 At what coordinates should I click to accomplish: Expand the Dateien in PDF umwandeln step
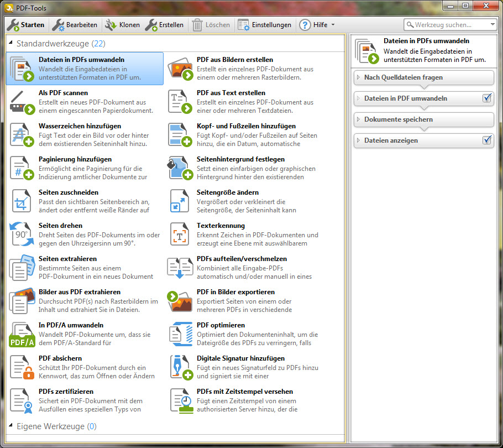359,98
